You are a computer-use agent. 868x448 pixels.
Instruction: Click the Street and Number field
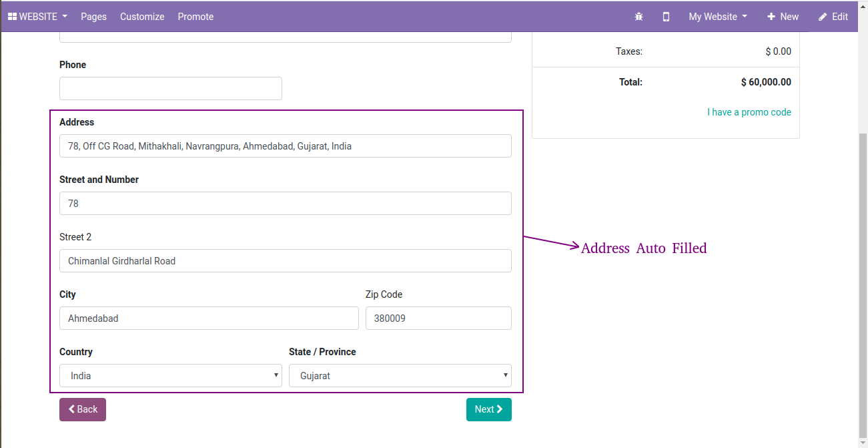(286, 204)
